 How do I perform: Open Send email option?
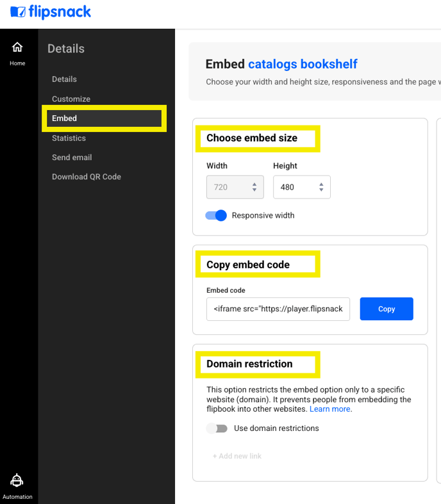72,158
